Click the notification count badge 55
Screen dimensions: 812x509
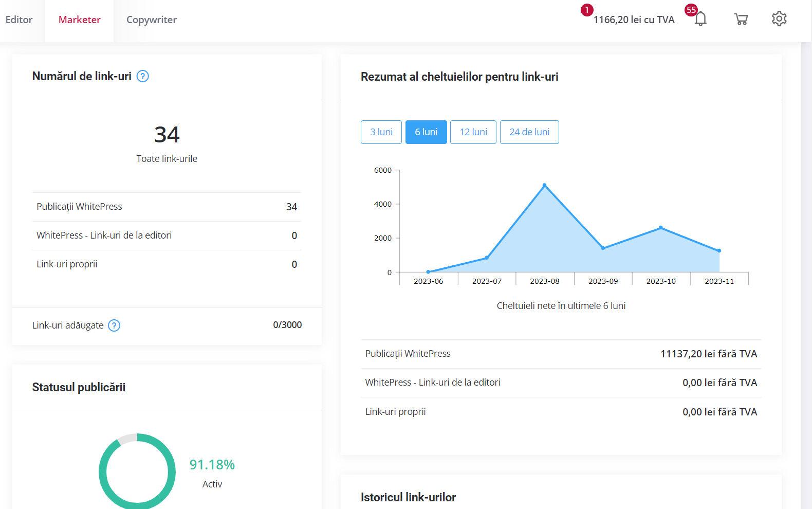pyautogui.click(x=691, y=10)
